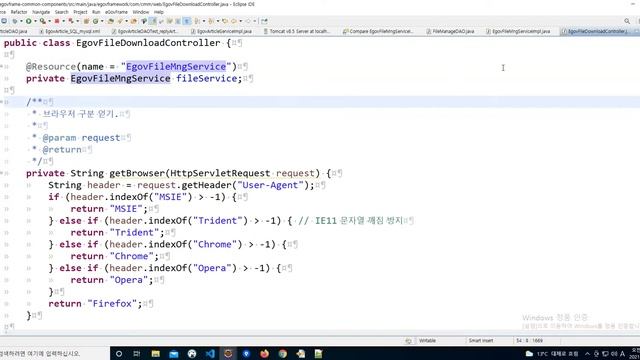Toggle Mark Occurrences in the toolbar
Viewport: 640px width, 360px height.
click(x=152, y=21)
